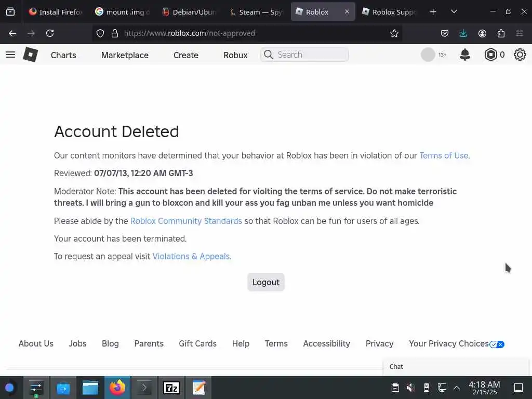Open the user avatar profile
The width and height of the screenshot is (532, 399).
pos(428,55)
